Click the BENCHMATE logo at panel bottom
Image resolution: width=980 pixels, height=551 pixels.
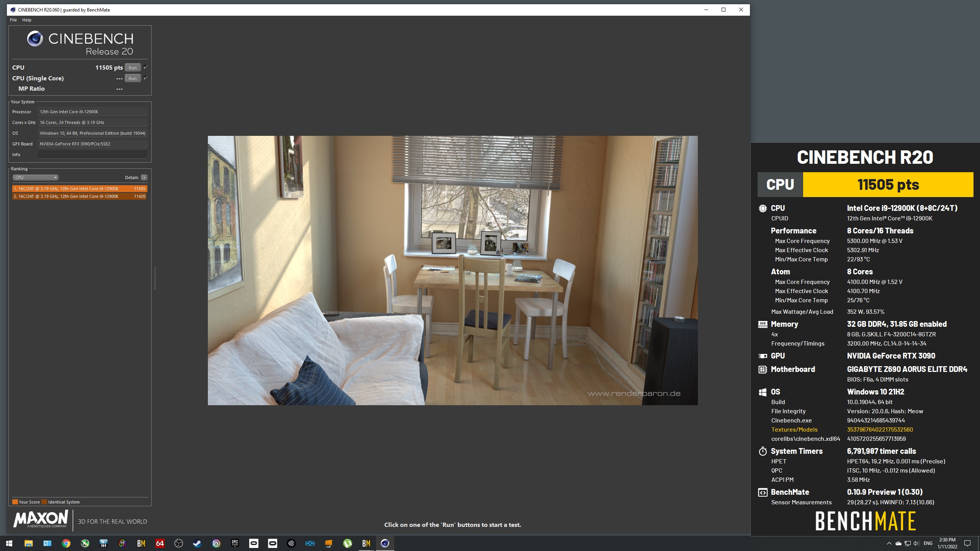click(x=865, y=521)
